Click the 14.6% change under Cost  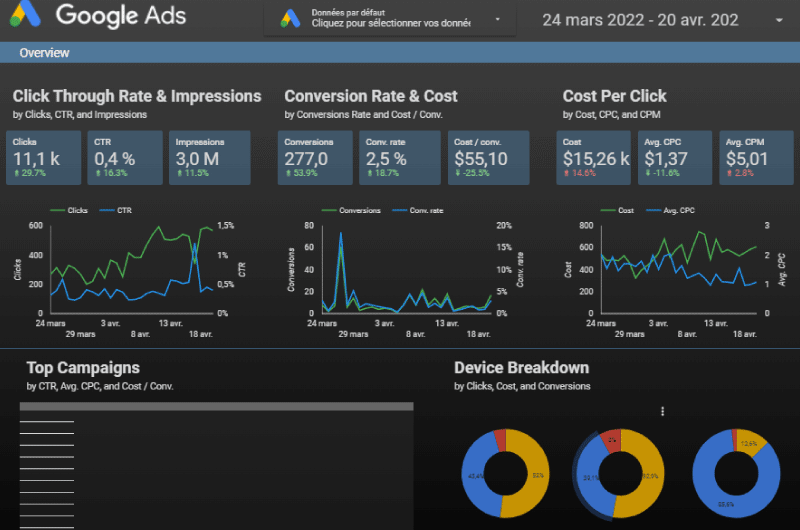tap(579, 173)
